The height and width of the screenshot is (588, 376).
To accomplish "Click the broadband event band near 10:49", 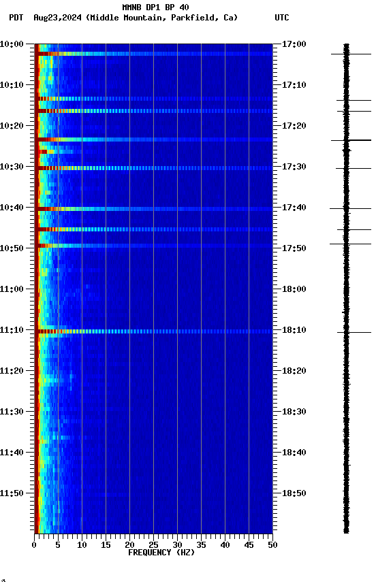I will coord(153,246).
